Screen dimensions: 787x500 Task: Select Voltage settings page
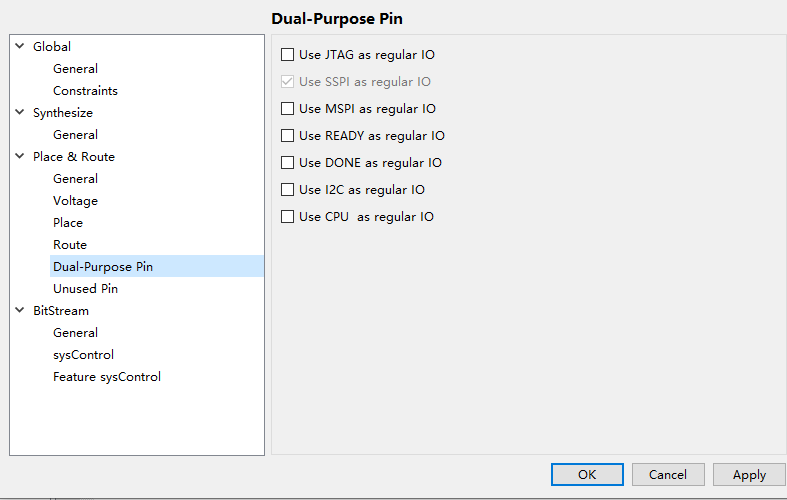pos(75,201)
